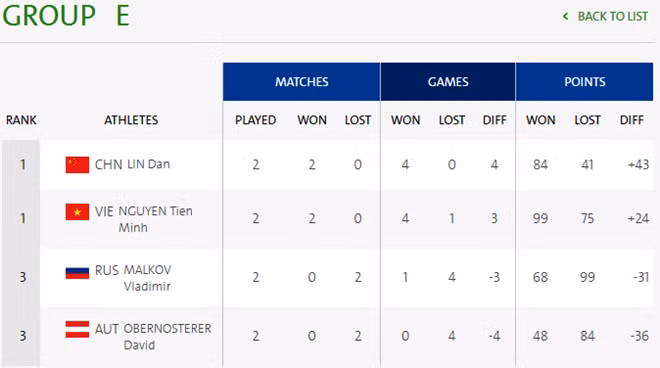This screenshot has width=660, height=368.
Task: Click the PLAYED column header
Action: 255,120
